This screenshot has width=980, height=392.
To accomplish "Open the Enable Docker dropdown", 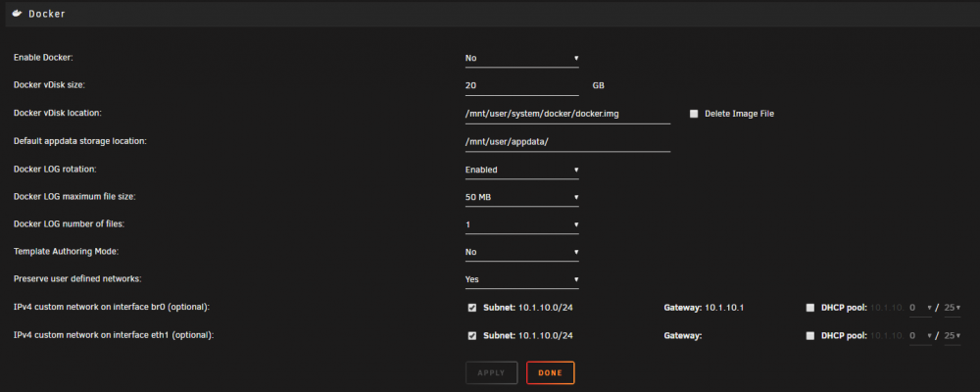I will coord(522,58).
